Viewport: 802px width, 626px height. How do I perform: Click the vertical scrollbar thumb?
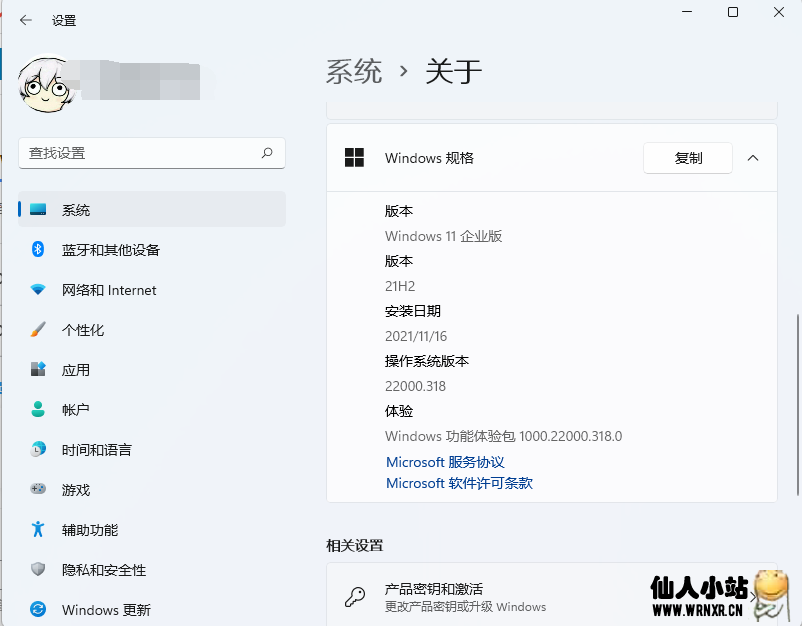(797, 405)
